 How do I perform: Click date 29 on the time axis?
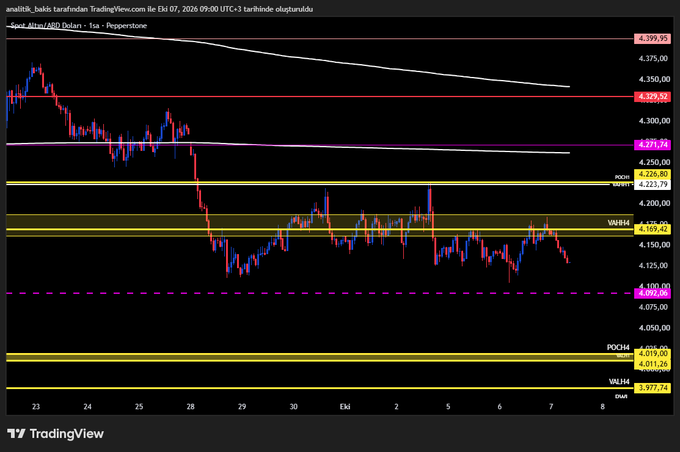click(x=242, y=406)
